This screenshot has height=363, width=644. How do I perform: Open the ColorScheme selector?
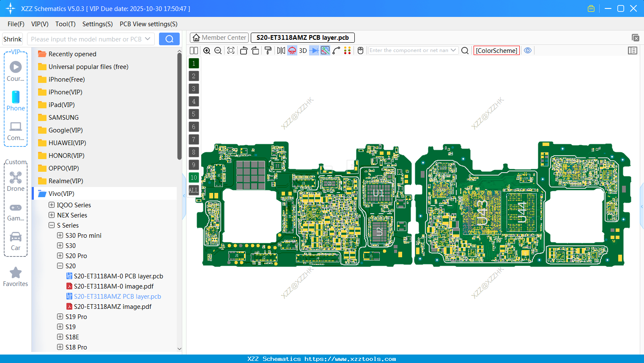496,50
